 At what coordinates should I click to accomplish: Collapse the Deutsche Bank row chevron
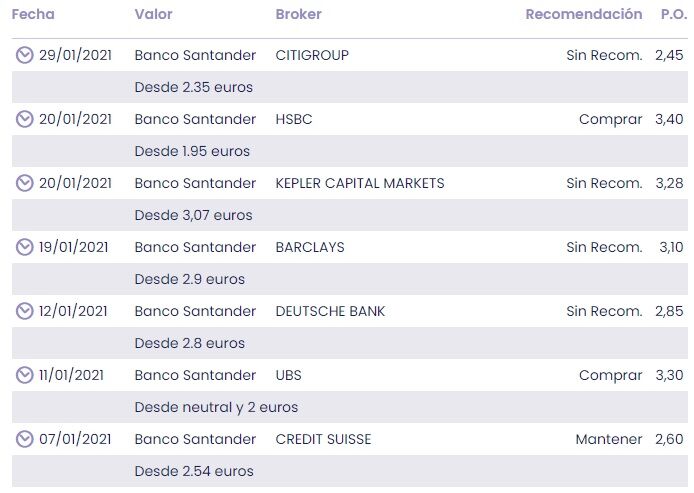tap(25, 311)
